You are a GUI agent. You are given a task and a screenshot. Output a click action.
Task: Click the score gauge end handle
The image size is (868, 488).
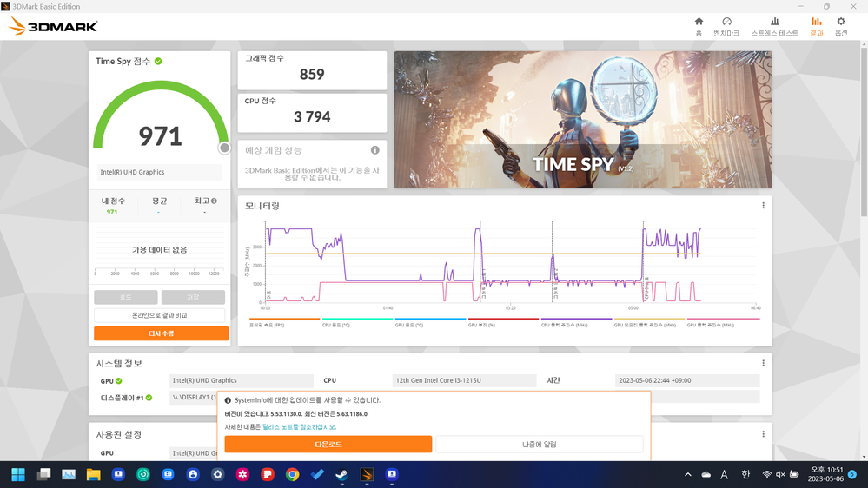tap(224, 148)
